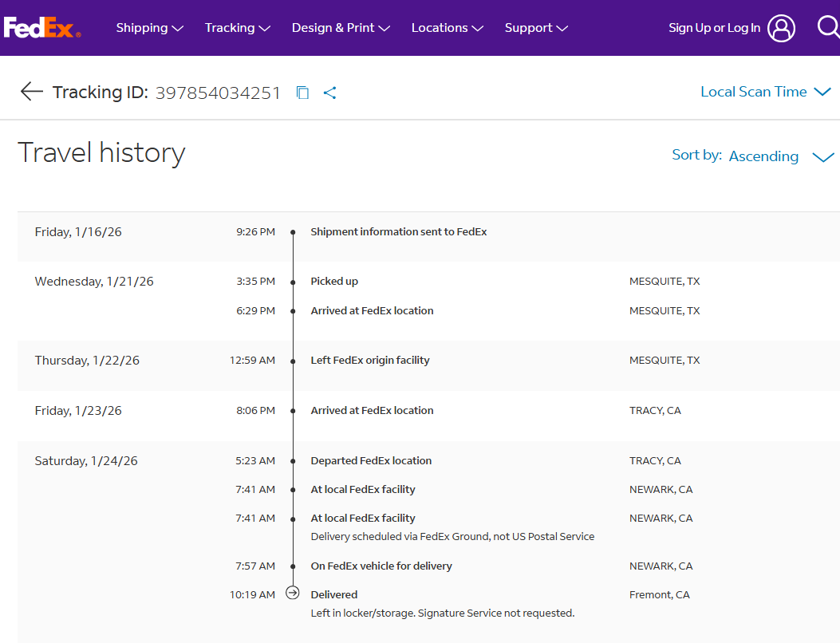The height and width of the screenshot is (643, 840).
Task: Click 'Arrived at FedEx location' on the TRACY, CA row
Action: pyautogui.click(x=372, y=410)
